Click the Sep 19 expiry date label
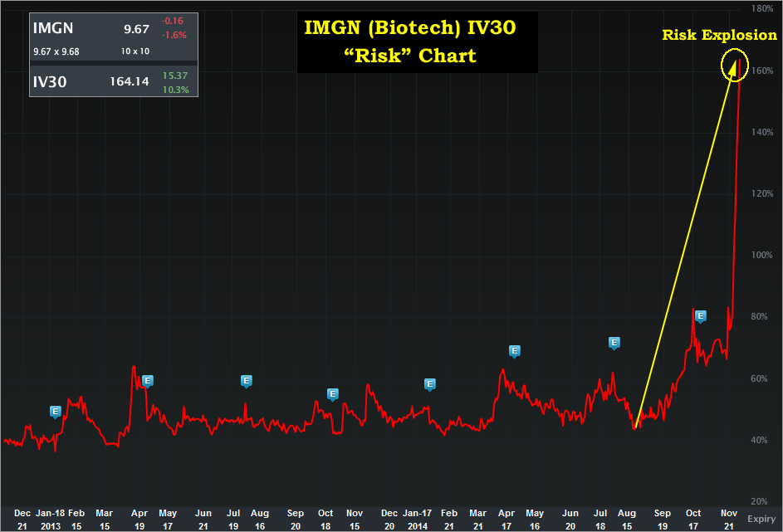The width and height of the screenshot is (783, 532). click(663, 520)
